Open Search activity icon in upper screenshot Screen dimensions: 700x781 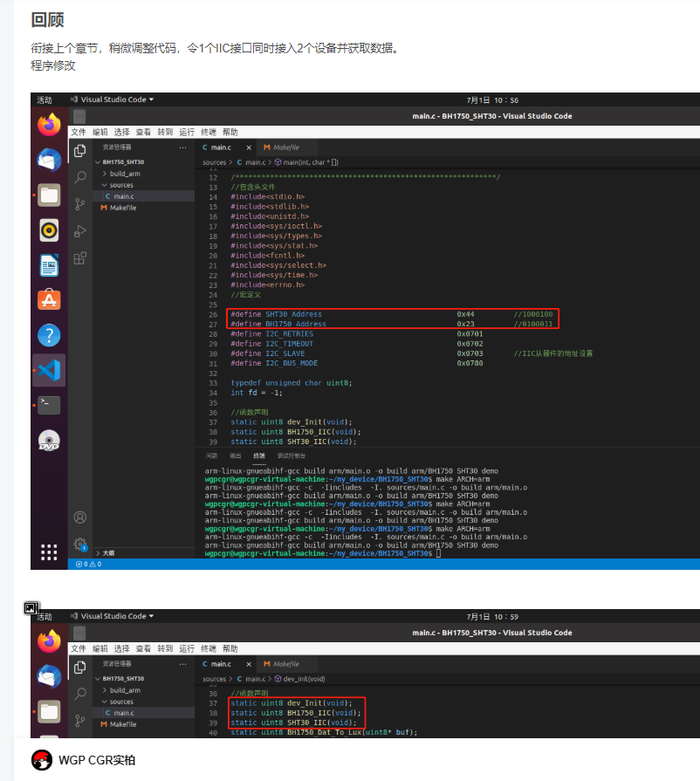pyautogui.click(x=79, y=177)
